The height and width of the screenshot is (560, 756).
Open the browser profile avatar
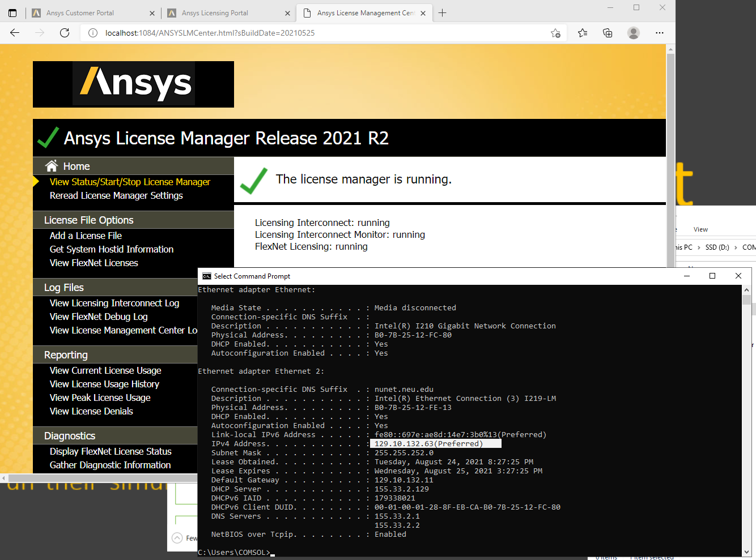634,33
